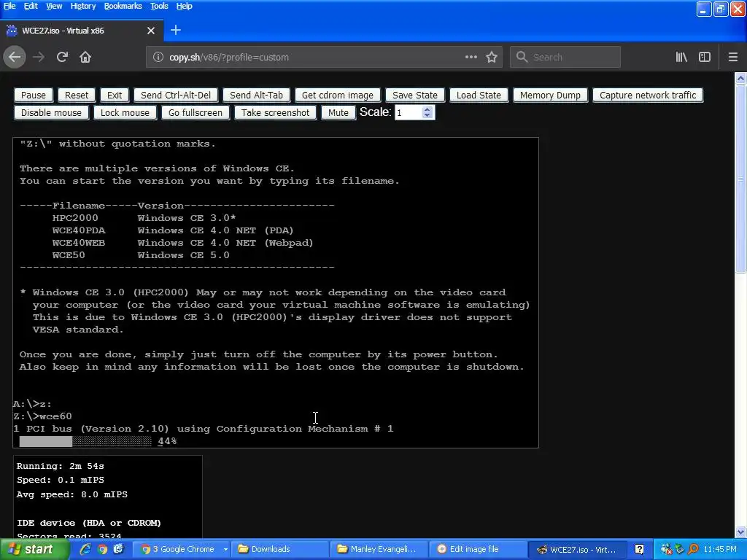Open the History menu
This screenshot has height=560, width=747.
[x=83, y=6]
